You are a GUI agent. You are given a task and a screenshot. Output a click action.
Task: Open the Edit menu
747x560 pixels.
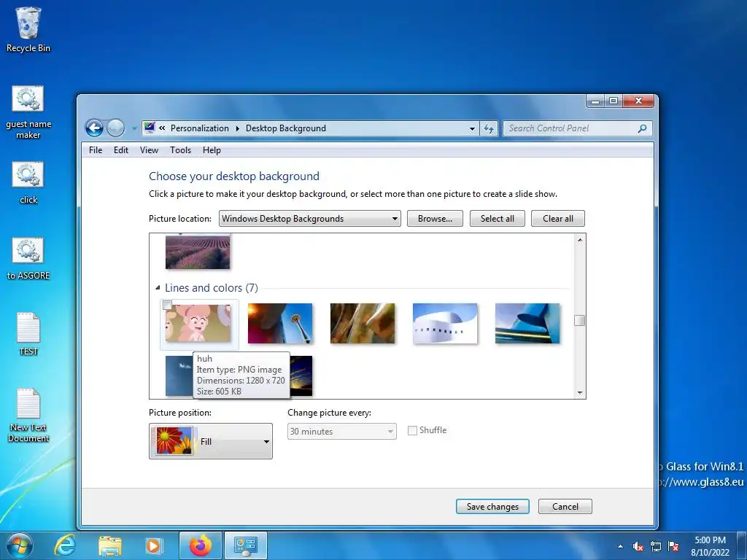pos(121,150)
